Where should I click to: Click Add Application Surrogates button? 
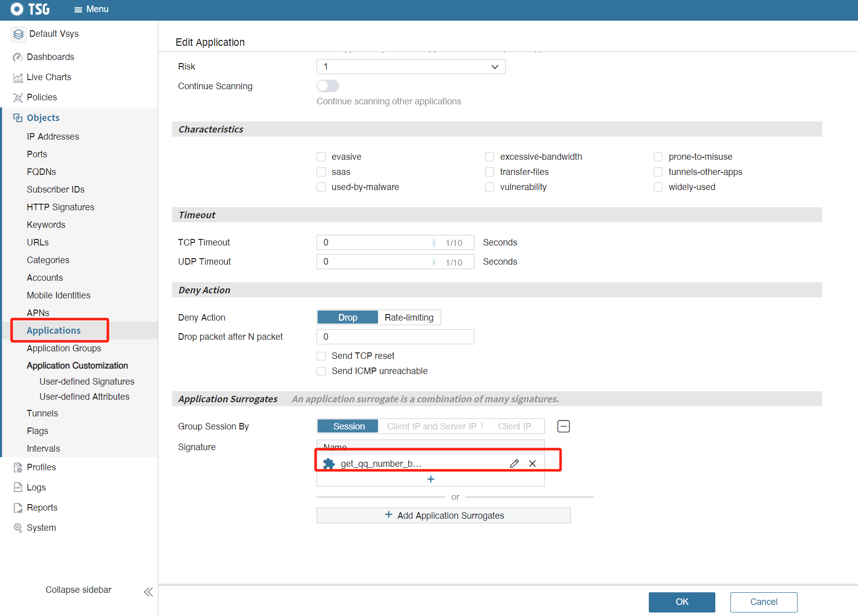[x=443, y=515]
